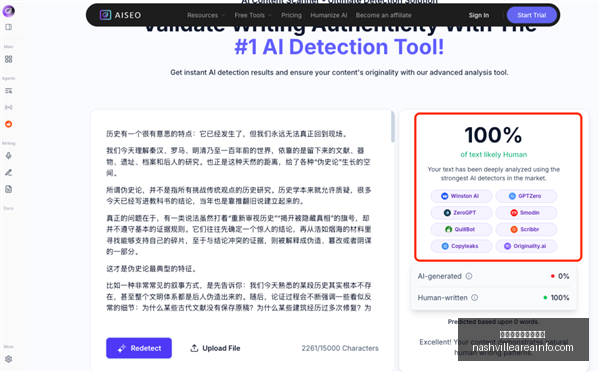Click the info icon next to AI-generated
The image size is (600, 372).
[469, 276]
